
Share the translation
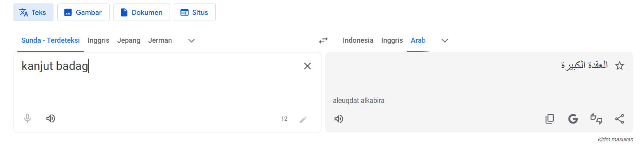[620, 119]
